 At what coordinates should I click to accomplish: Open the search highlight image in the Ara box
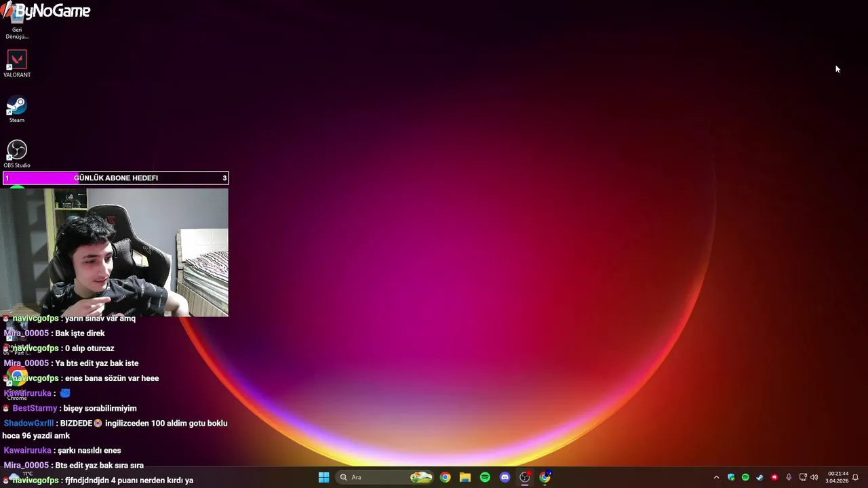[x=421, y=477]
